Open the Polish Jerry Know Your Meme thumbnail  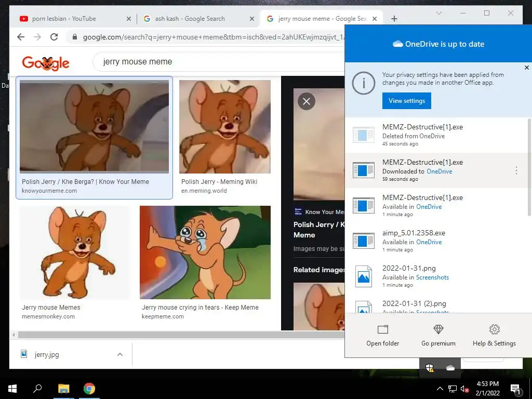pyautogui.click(x=94, y=127)
